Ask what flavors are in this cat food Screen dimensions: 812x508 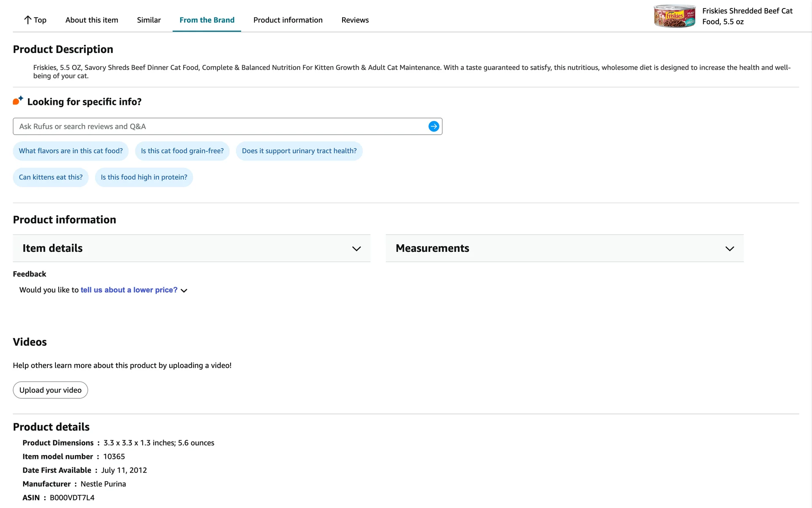71,151
